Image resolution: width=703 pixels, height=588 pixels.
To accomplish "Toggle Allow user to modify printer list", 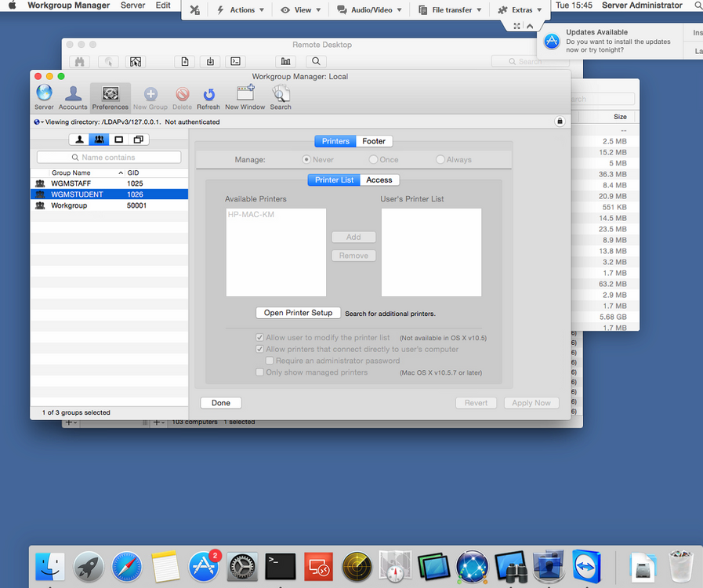I will (x=259, y=337).
